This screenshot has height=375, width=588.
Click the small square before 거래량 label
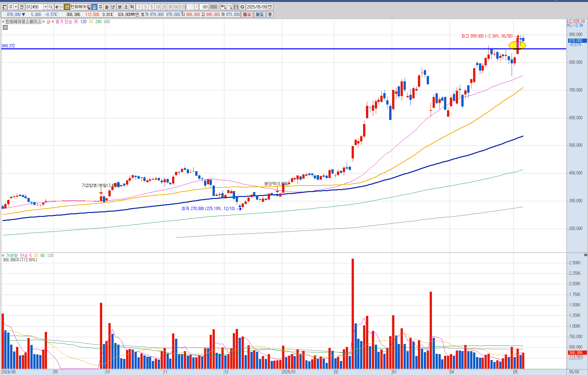point(3,255)
